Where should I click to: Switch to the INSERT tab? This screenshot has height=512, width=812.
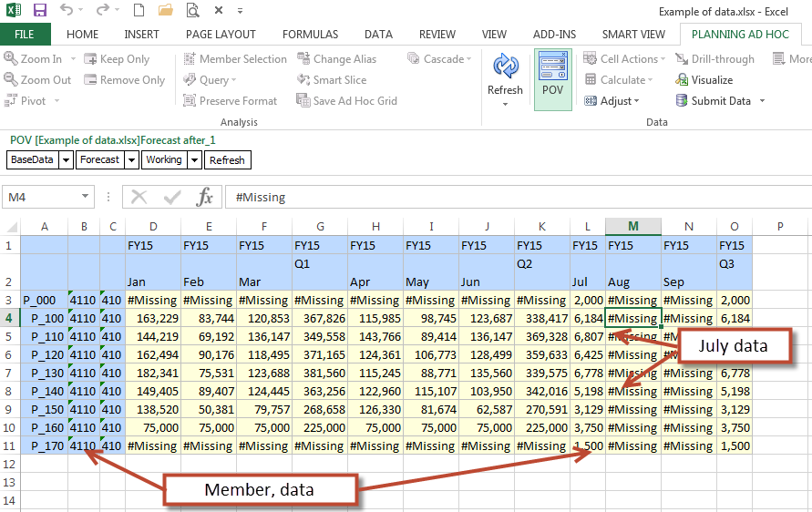(141, 35)
